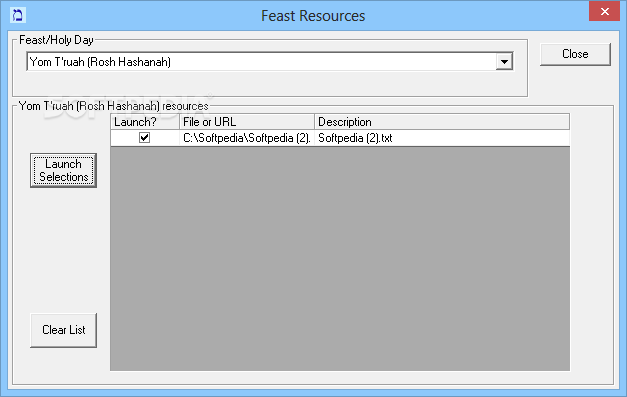Screen dimensions: 627x397
Task: Click the 'Launch?' column header
Action: point(145,122)
